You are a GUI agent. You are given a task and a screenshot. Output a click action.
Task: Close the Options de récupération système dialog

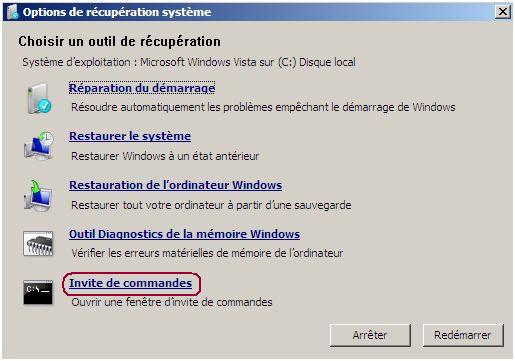tap(502, 12)
